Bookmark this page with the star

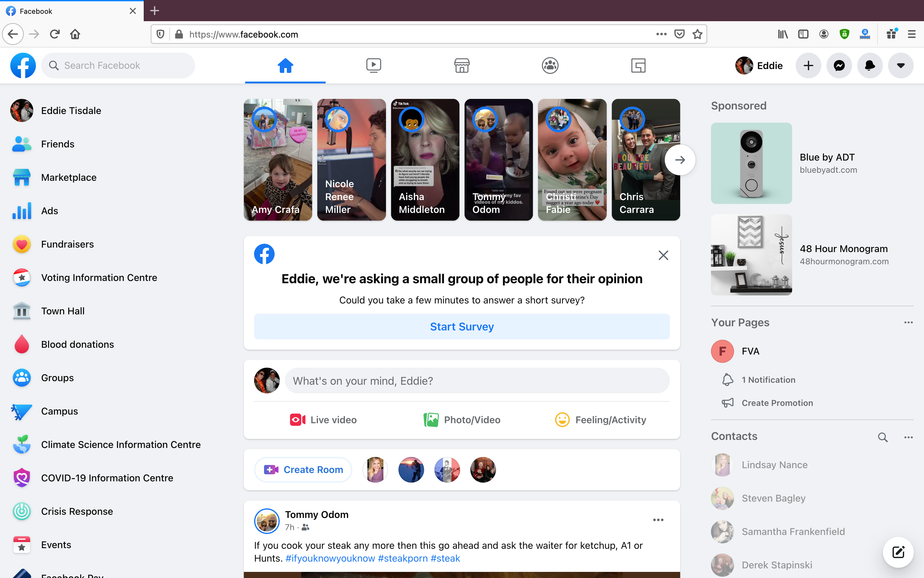pos(697,34)
